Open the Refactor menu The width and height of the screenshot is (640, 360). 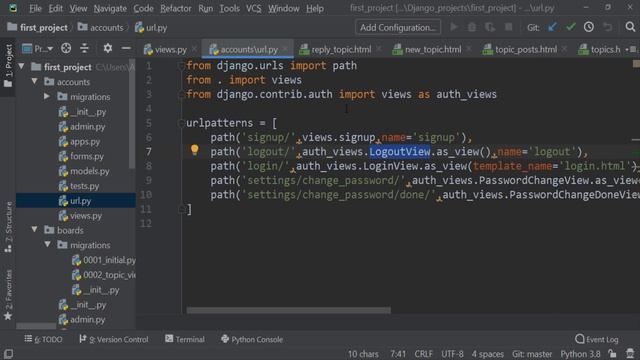[x=176, y=8]
